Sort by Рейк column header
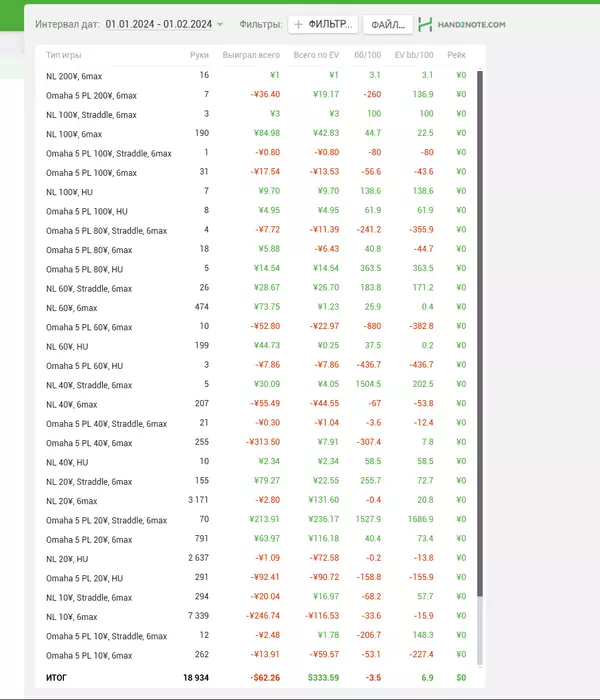This screenshot has width=600, height=700. tap(456, 55)
